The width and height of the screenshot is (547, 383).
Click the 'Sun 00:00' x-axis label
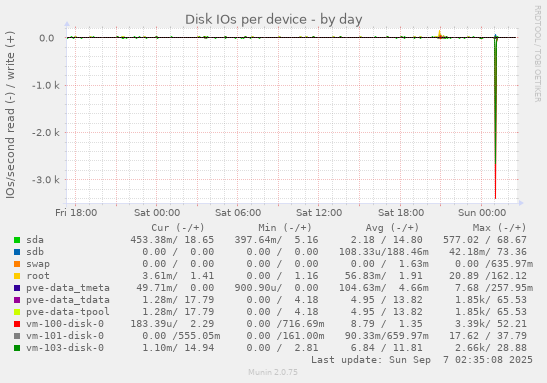pos(482,213)
